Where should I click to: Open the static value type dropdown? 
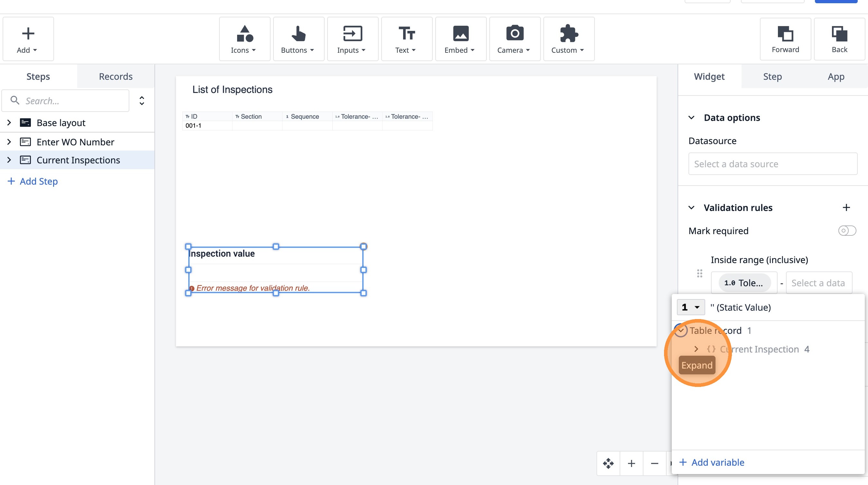[x=690, y=307]
